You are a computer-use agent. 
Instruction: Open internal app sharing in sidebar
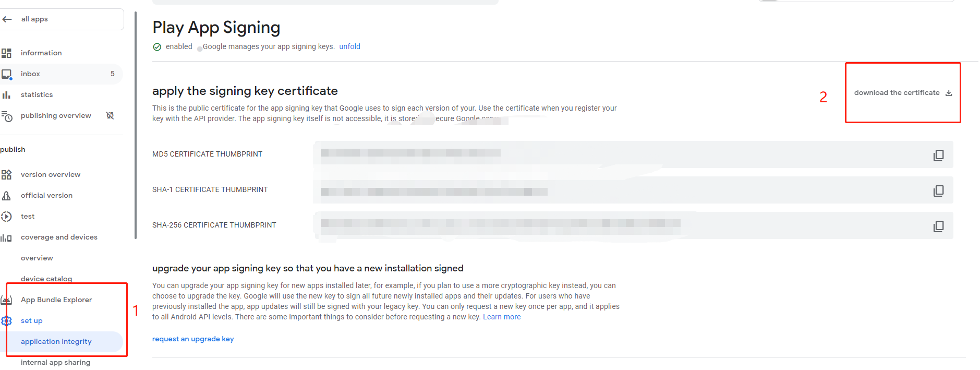[x=55, y=362]
